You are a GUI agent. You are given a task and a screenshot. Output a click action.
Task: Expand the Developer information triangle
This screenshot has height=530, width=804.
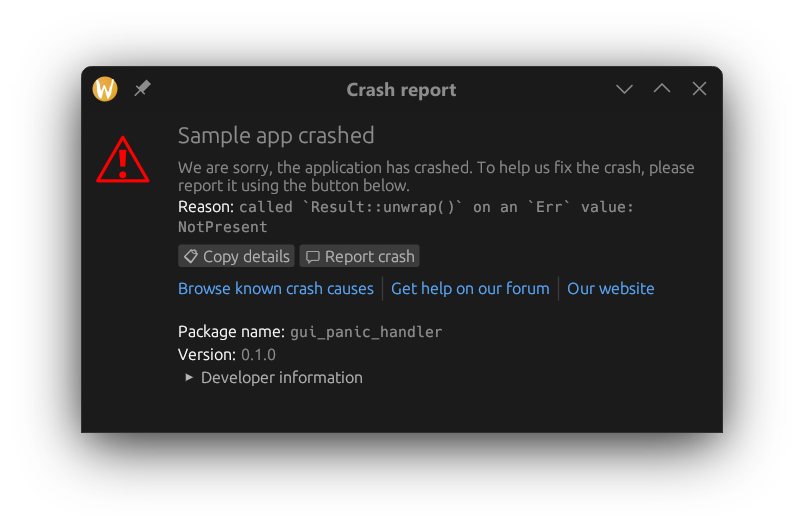click(x=189, y=378)
